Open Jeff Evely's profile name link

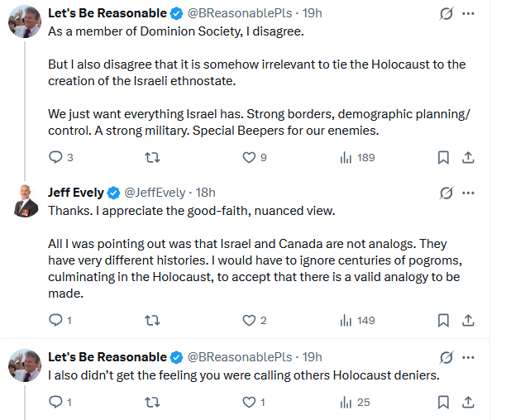click(76, 193)
